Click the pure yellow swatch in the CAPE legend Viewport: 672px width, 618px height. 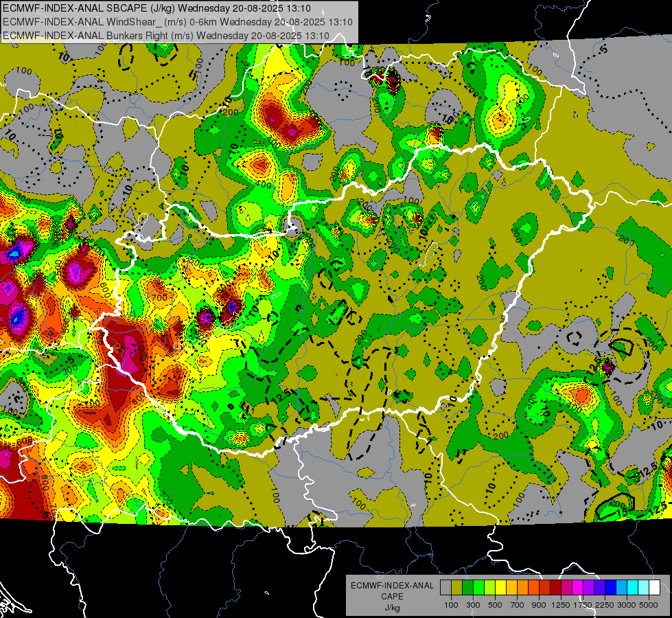click(x=500, y=587)
